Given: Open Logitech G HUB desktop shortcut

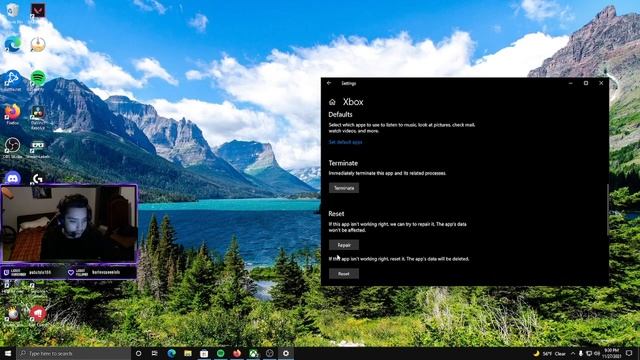Looking at the screenshot, I should coord(38,178).
